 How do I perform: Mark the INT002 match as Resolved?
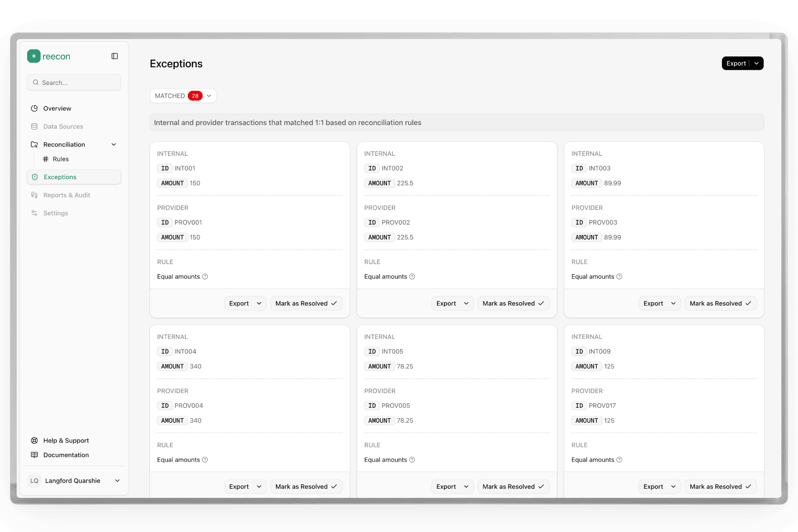[x=513, y=303]
